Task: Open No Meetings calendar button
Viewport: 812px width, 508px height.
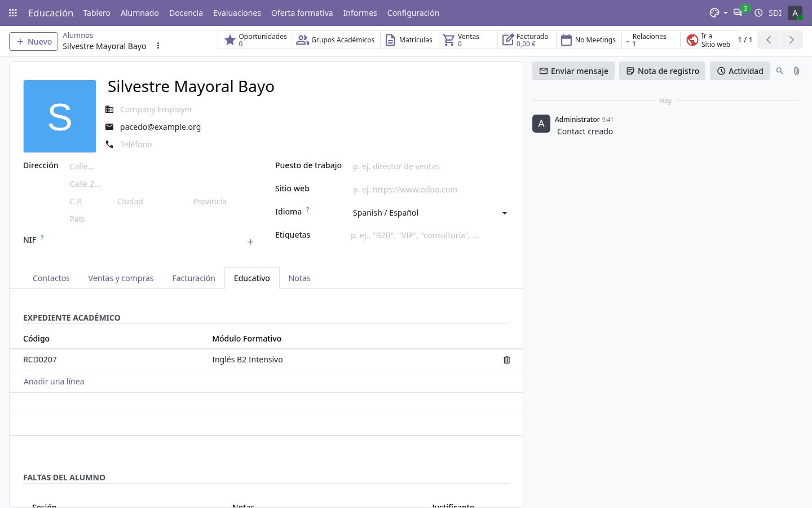Action: coord(589,40)
